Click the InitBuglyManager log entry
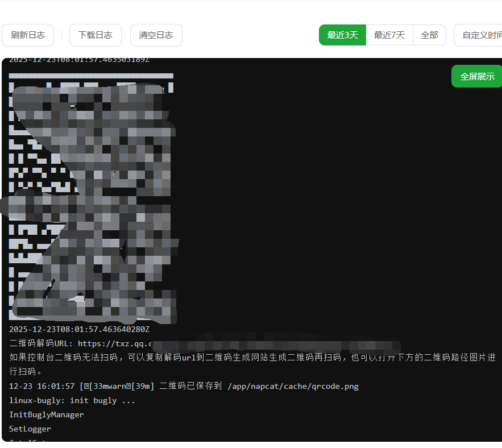This screenshot has width=502, height=448. (x=46, y=415)
